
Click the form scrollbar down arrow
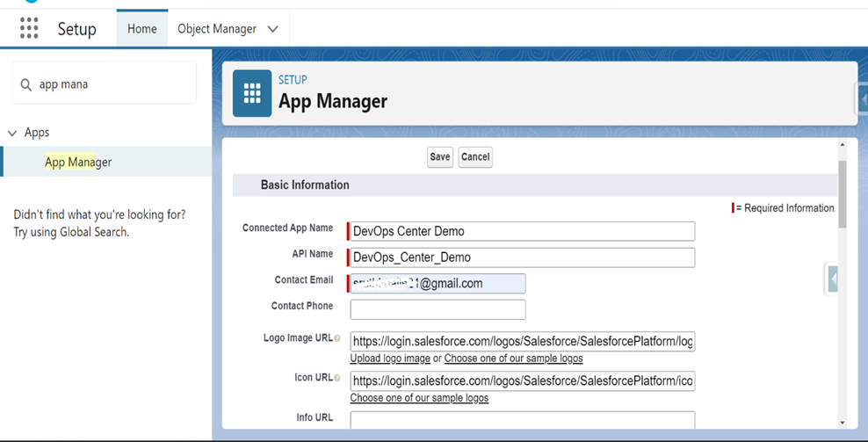842,424
